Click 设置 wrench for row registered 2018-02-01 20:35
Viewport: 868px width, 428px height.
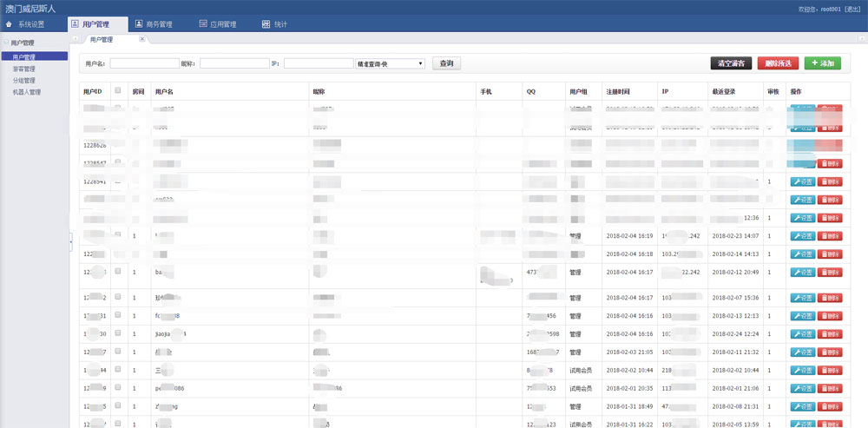tap(803, 388)
